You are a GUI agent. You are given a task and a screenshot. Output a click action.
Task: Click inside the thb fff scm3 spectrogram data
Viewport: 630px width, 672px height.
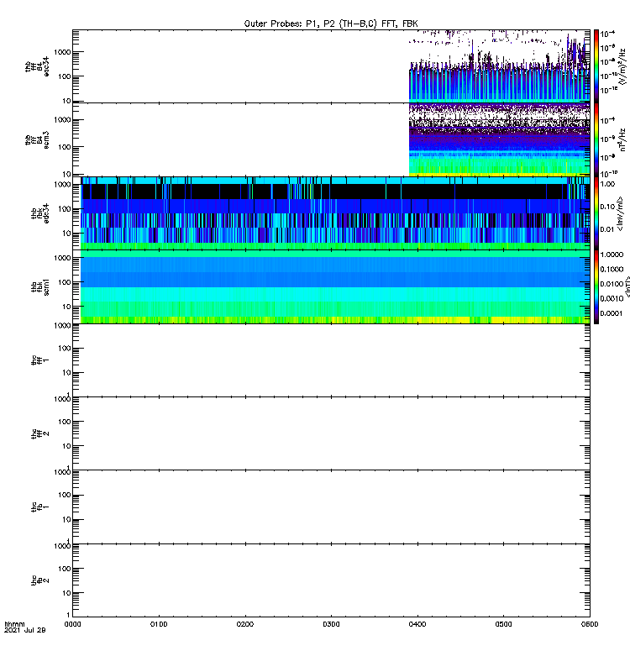coord(499,139)
